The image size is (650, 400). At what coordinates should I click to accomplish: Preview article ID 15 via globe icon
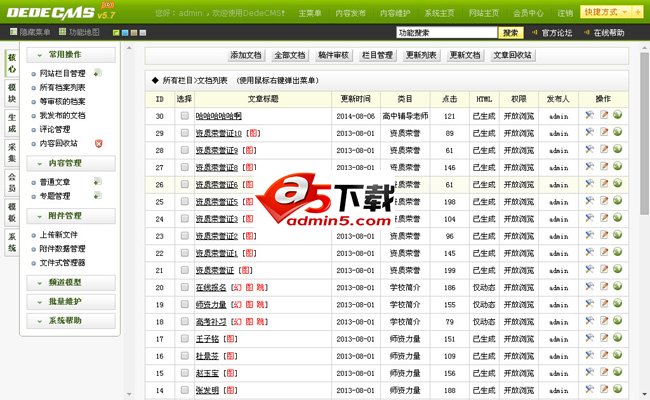coord(618,372)
